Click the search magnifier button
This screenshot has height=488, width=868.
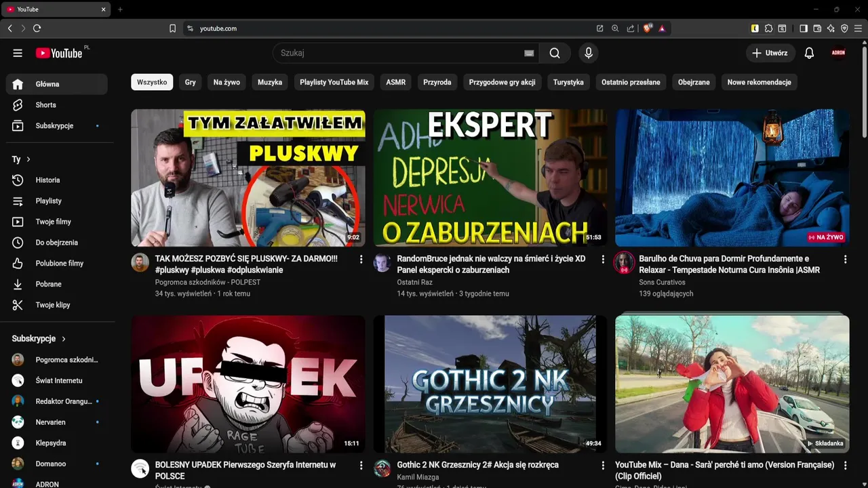555,53
